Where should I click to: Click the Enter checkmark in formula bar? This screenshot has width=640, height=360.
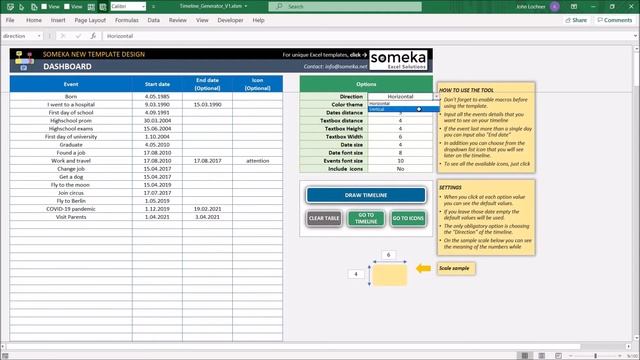click(x=78, y=36)
